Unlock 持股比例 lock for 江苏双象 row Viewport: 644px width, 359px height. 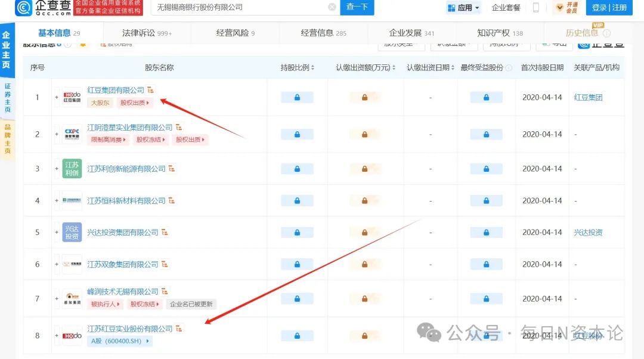[x=297, y=264]
